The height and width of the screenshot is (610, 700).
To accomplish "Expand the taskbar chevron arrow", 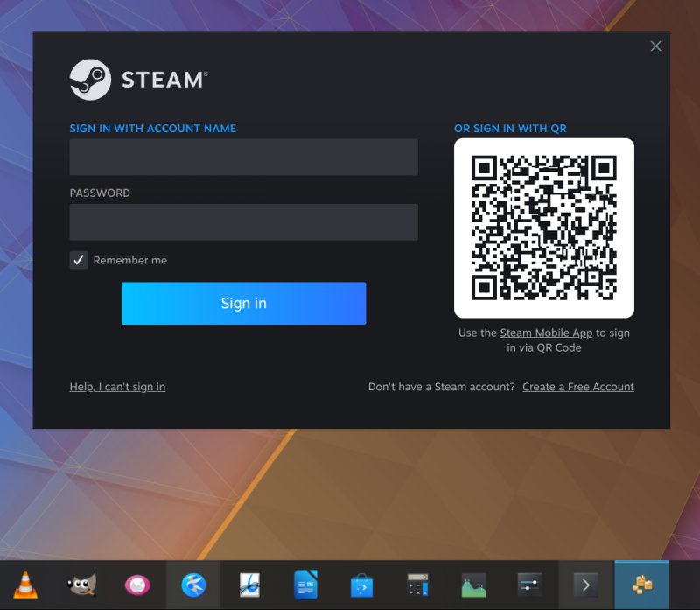I will [x=586, y=585].
